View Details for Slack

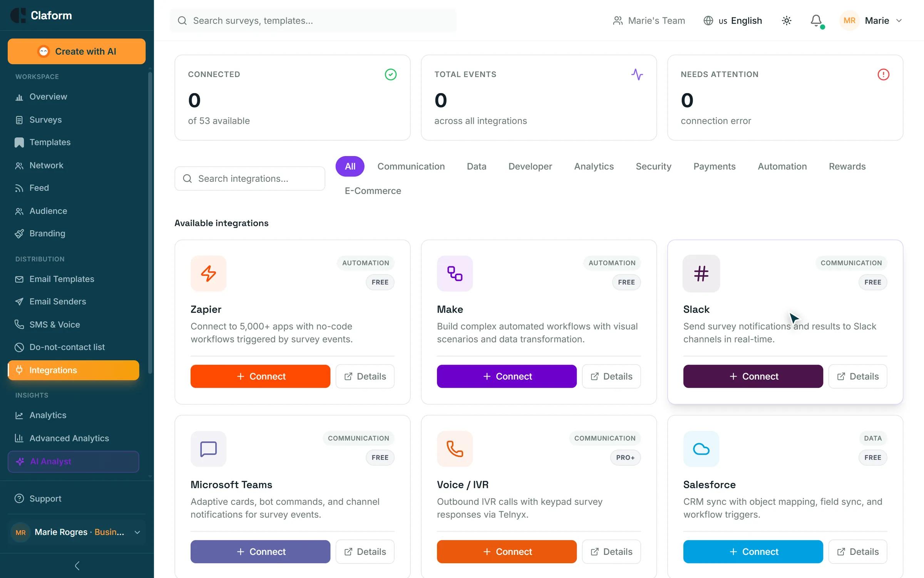(858, 376)
